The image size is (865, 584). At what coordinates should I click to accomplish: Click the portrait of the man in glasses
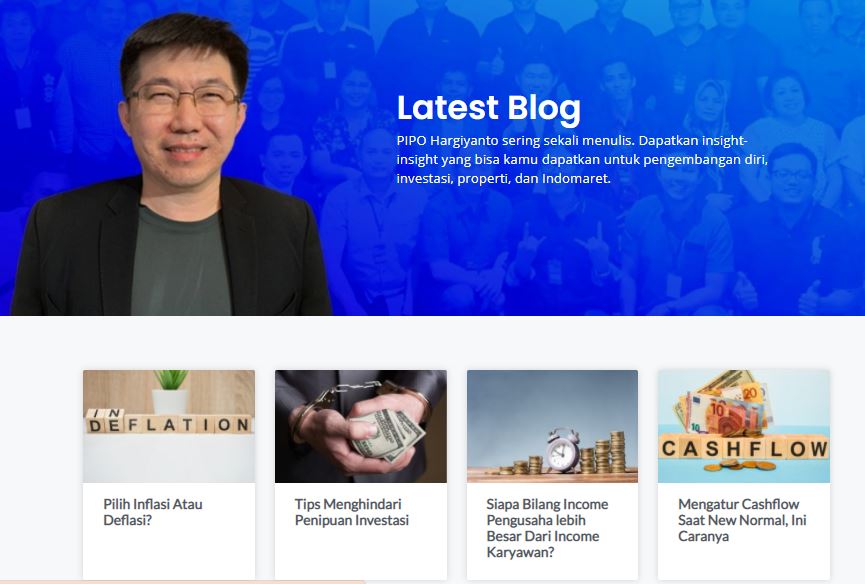171,165
